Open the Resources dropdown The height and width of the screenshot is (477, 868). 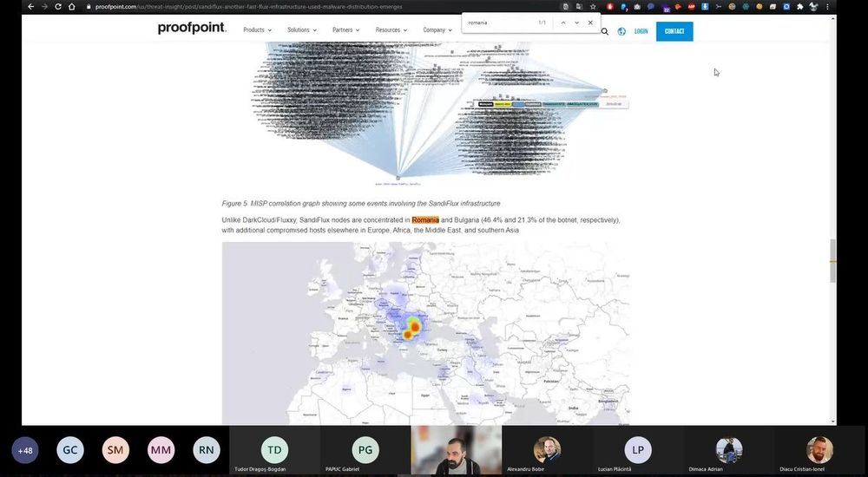point(391,29)
